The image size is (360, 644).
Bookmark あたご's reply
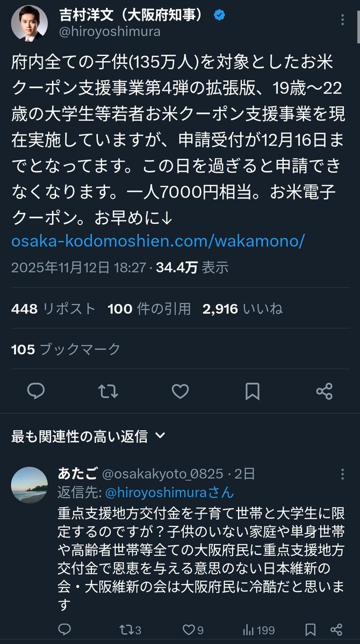[310, 629]
